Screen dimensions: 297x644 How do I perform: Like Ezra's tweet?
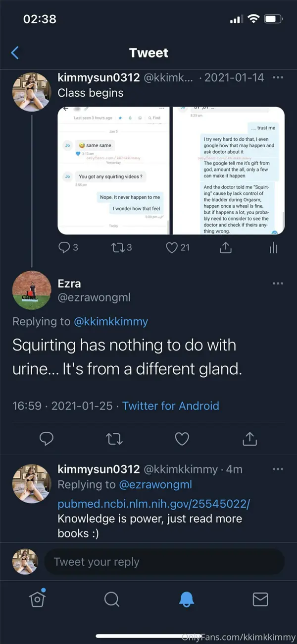click(182, 438)
